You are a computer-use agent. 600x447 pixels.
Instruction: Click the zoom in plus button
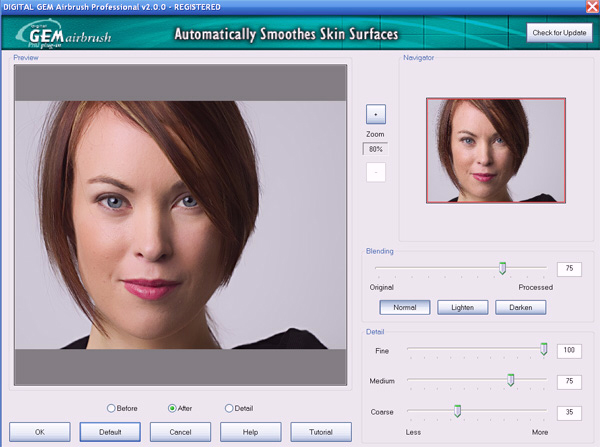click(376, 114)
